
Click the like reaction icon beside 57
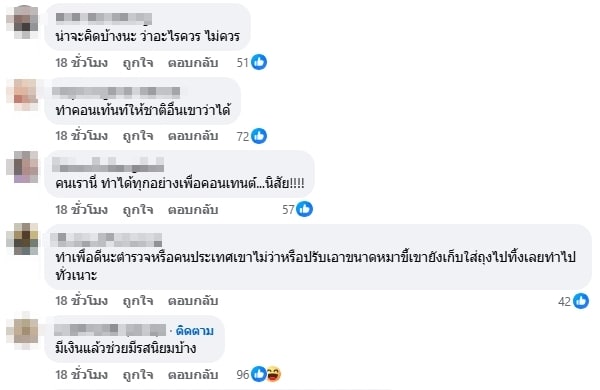click(305, 209)
